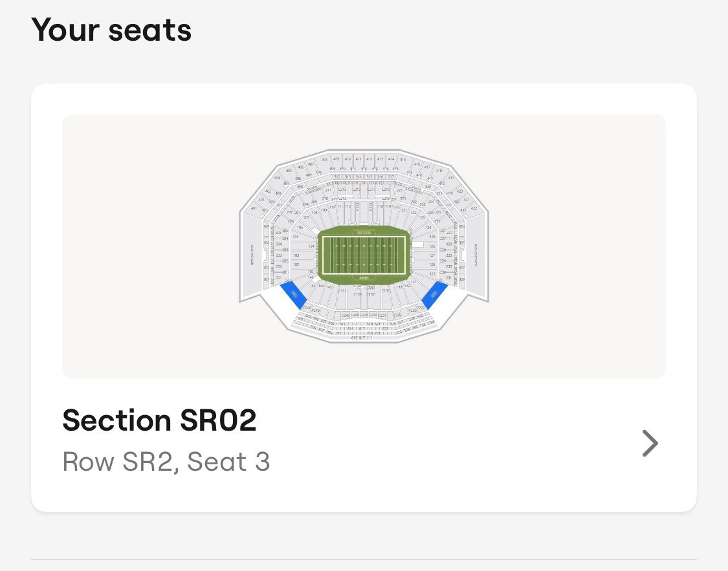The height and width of the screenshot is (571, 728).
Task: Click the left fan zone side area
Action: (252, 255)
